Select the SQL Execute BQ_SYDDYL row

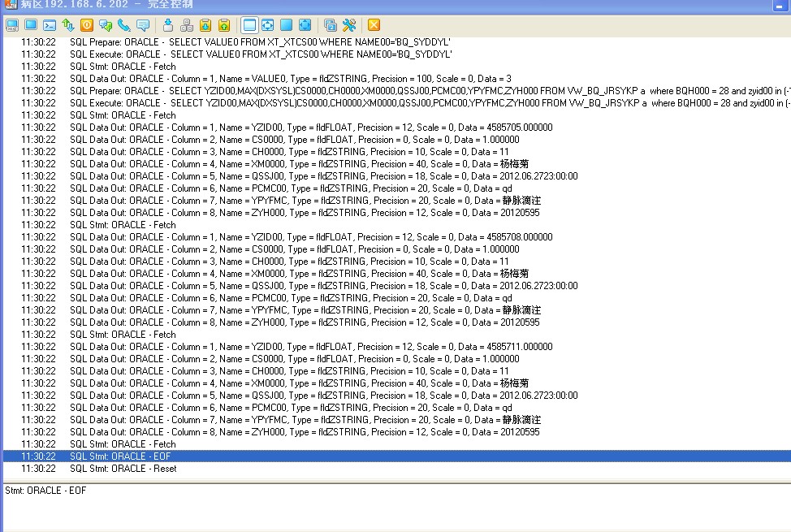click(x=397, y=54)
